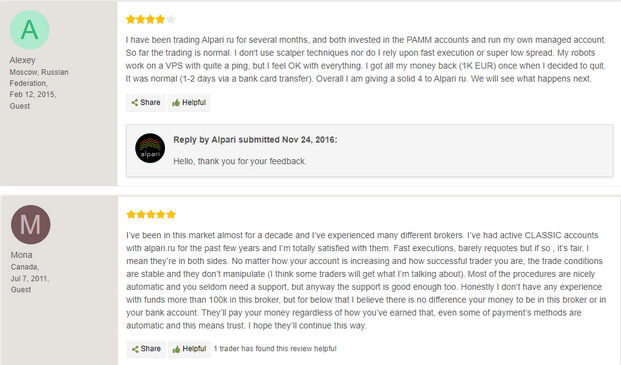Click Mona's brown M avatar
Image resolution: width=621 pixels, height=365 pixels.
click(x=30, y=224)
